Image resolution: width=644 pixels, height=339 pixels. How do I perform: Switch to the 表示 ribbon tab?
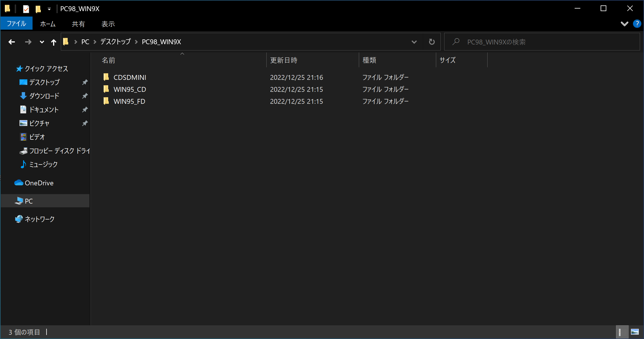click(x=108, y=24)
